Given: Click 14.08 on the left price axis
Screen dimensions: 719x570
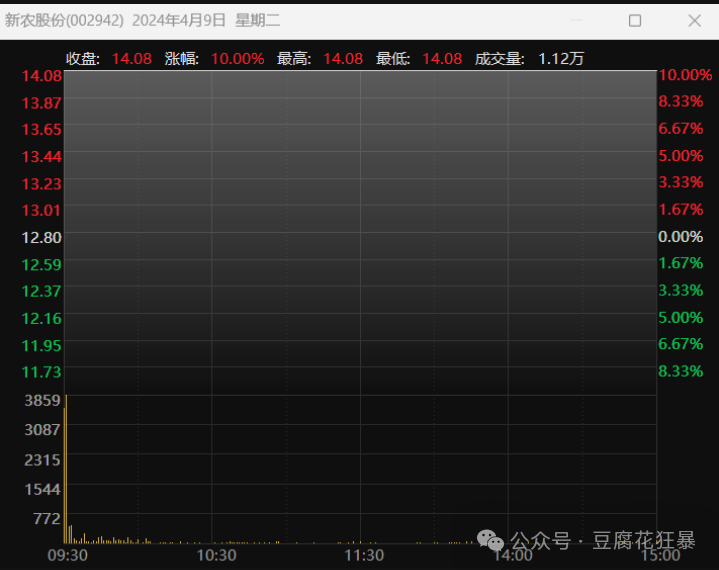Looking at the screenshot, I should pos(42,76).
